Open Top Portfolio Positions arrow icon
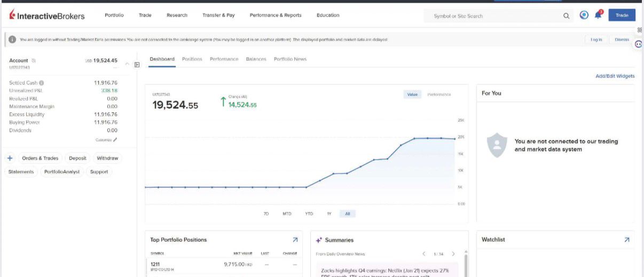Viewport: 644px width, 277px height. (x=295, y=240)
